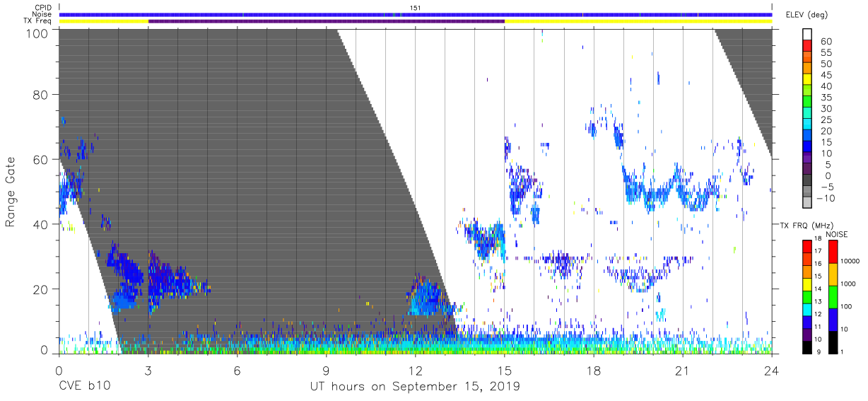Click the '9' value in the TX FRQ legend
This screenshot has height=401, width=868.
(819, 352)
